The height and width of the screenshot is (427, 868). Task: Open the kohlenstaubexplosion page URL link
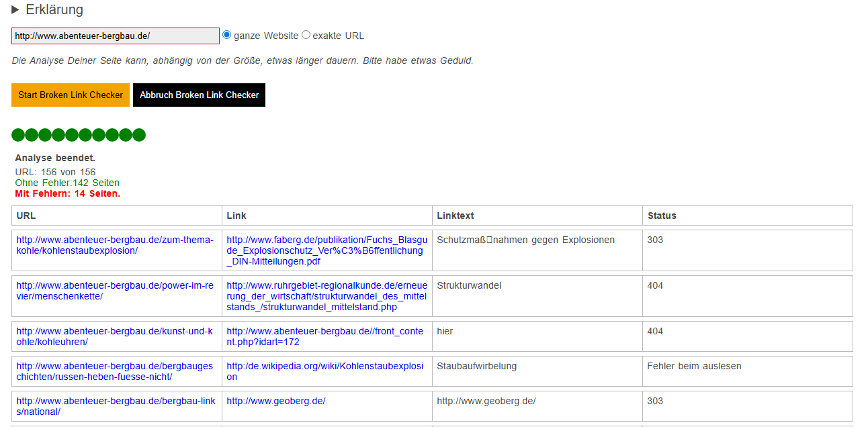pyautogui.click(x=115, y=245)
